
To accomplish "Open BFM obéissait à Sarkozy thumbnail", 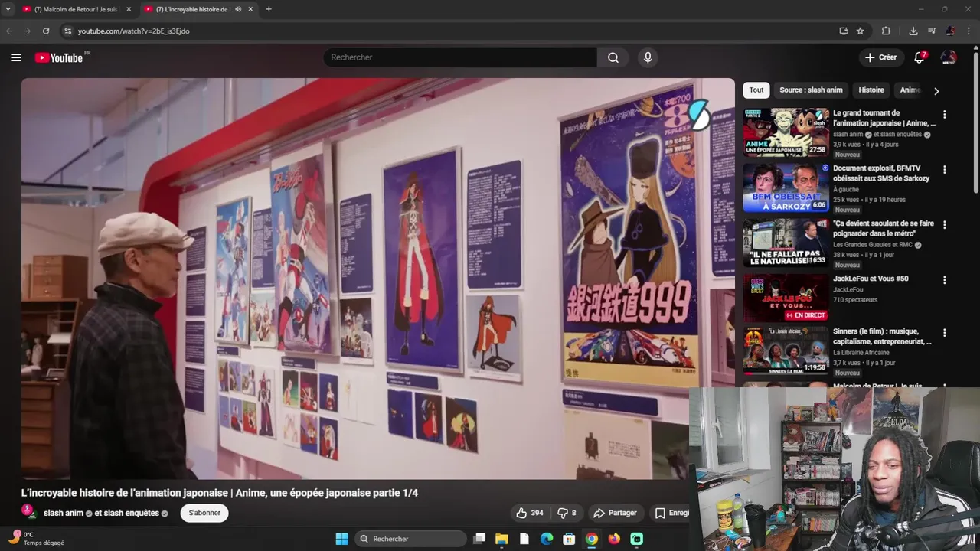I will click(x=786, y=187).
